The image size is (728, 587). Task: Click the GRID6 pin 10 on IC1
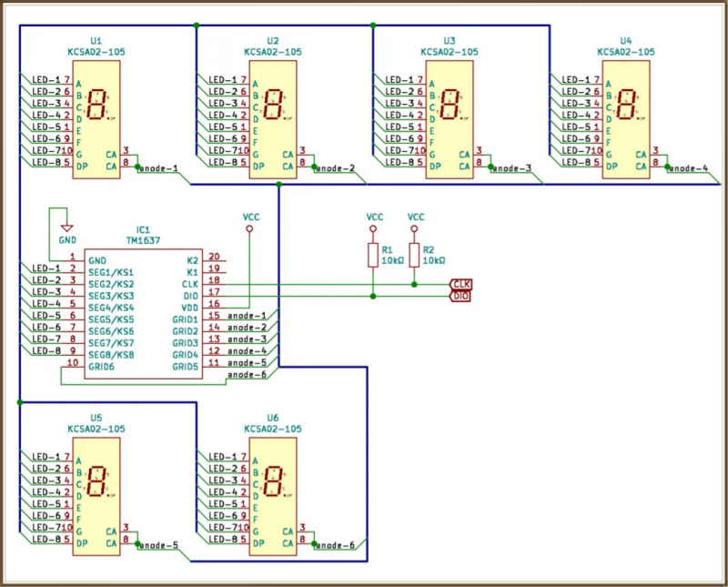(73, 365)
